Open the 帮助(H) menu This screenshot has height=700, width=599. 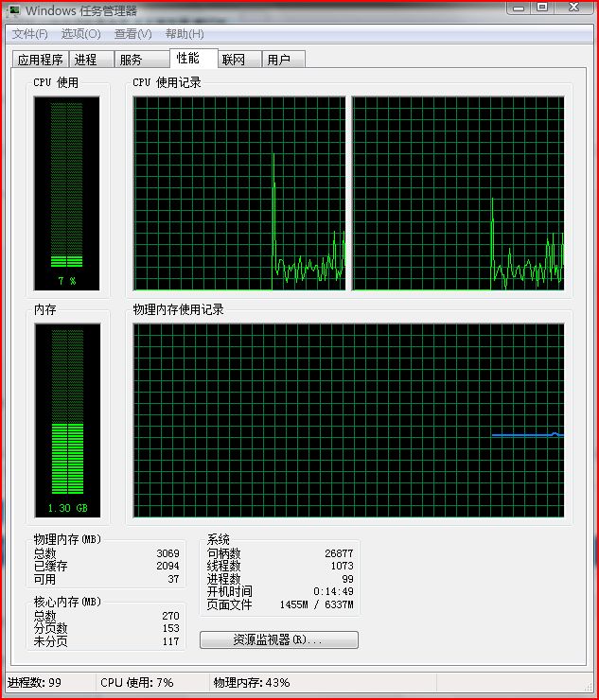coord(185,34)
